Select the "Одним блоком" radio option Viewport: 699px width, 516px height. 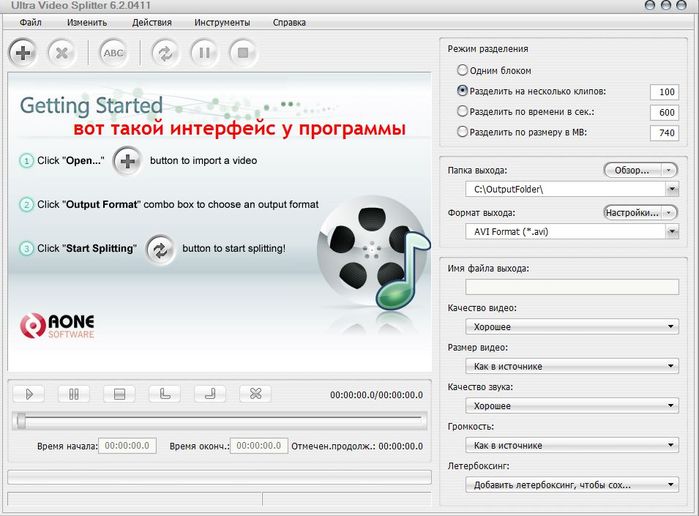462,71
